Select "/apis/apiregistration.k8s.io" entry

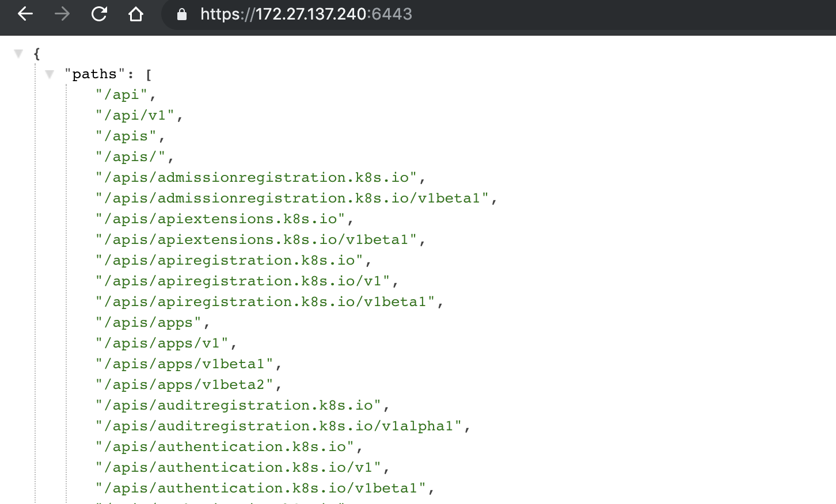pos(230,261)
